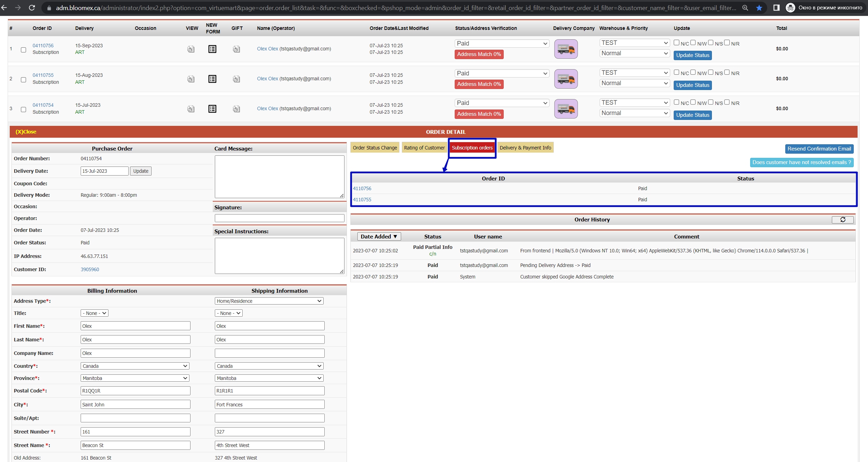Check N/S box for order 04110755
Image resolution: width=868 pixels, height=462 pixels.
click(x=711, y=72)
